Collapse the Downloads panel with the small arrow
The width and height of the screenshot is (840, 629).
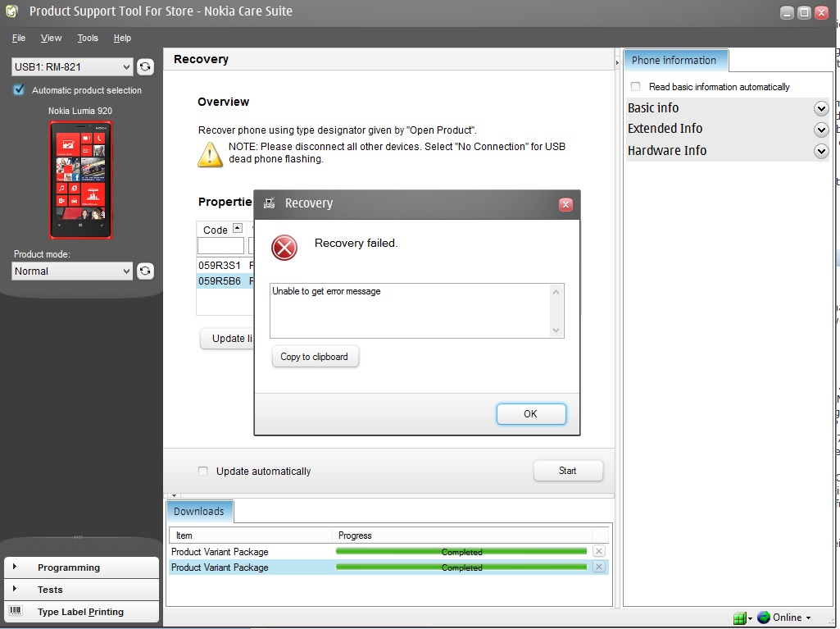174,495
